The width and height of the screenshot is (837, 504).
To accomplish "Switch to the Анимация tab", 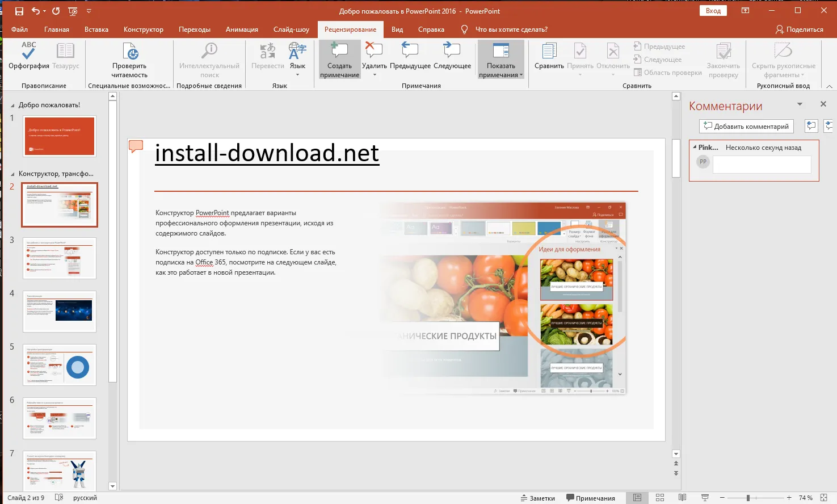I will click(x=242, y=30).
